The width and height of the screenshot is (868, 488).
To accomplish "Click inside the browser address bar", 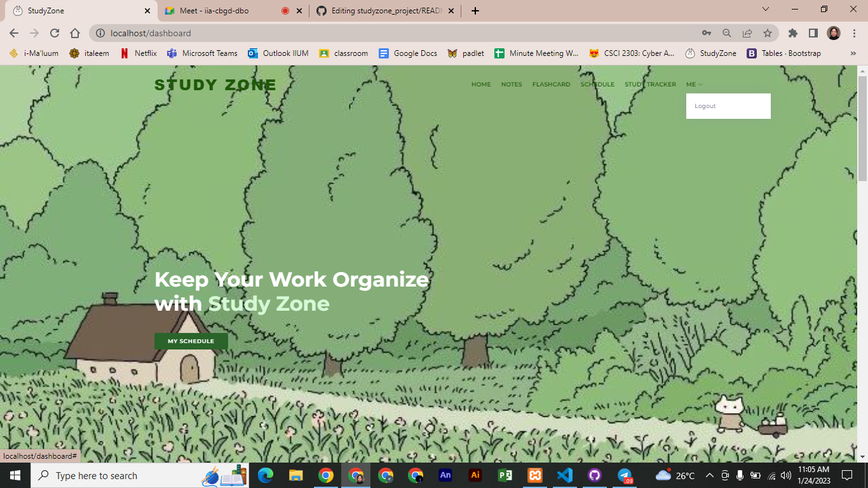I will coord(254,33).
